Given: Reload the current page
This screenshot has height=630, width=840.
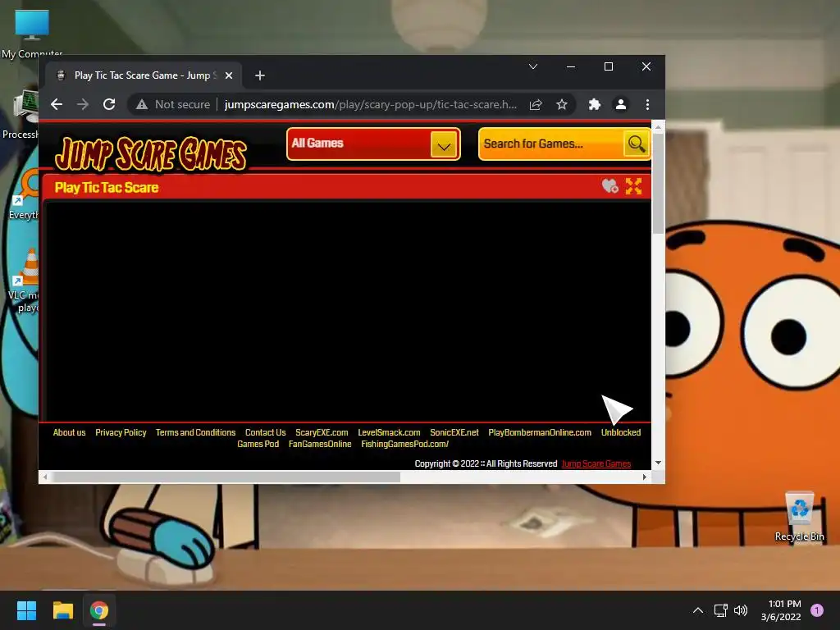Looking at the screenshot, I should (109, 104).
